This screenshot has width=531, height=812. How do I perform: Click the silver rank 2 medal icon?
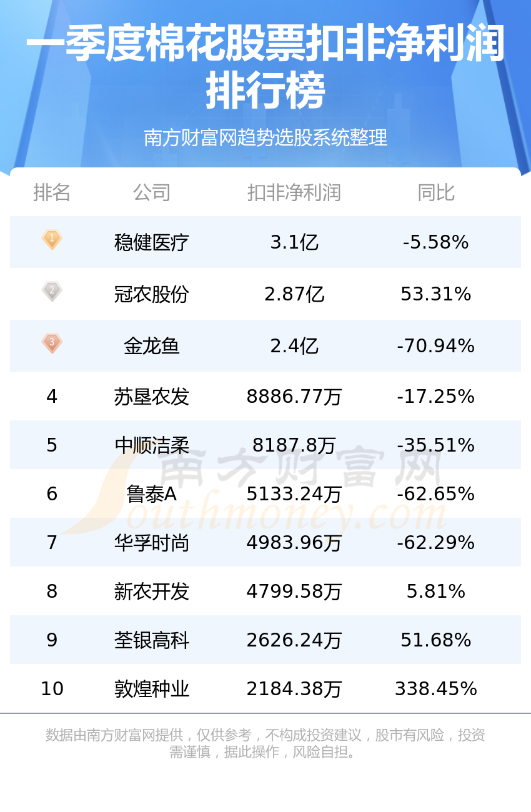pos(52,292)
